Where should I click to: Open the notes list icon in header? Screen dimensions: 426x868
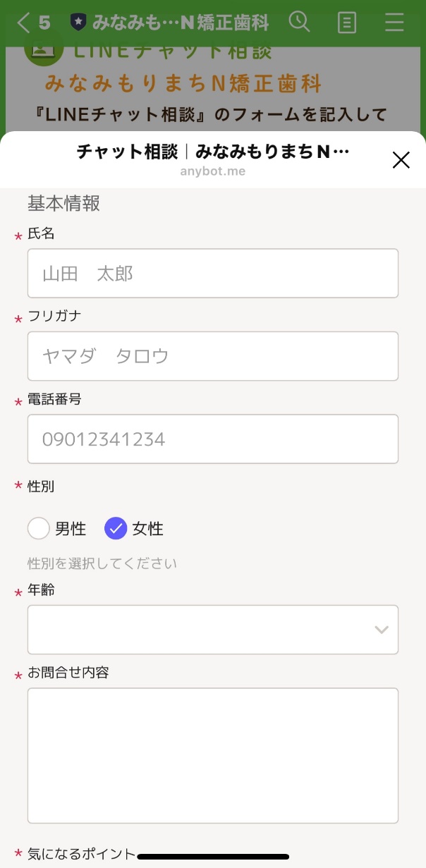pos(347,23)
